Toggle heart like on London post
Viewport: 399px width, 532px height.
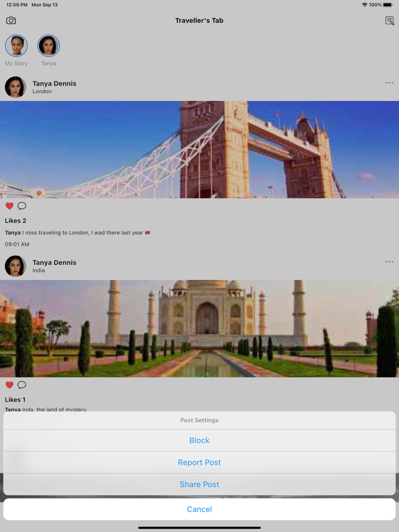(x=10, y=206)
